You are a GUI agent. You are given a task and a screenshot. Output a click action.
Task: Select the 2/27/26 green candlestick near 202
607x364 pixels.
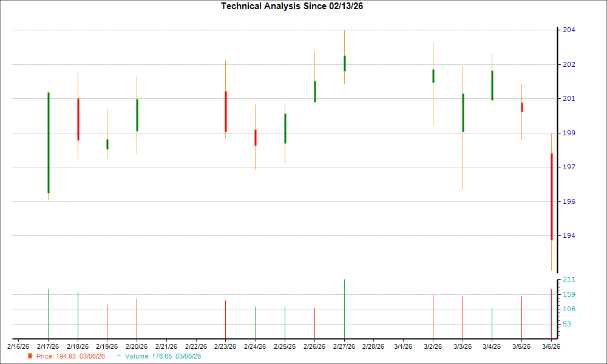pos(345,64)
